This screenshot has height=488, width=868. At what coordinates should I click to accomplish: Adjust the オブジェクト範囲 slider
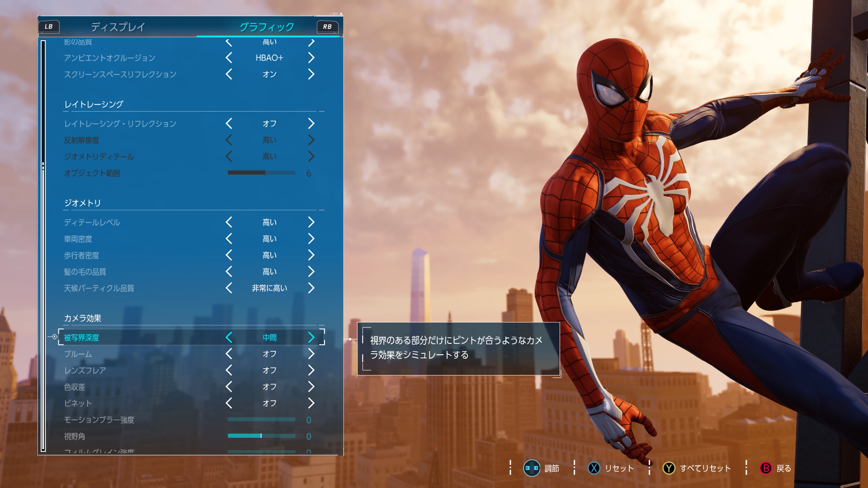261,173
